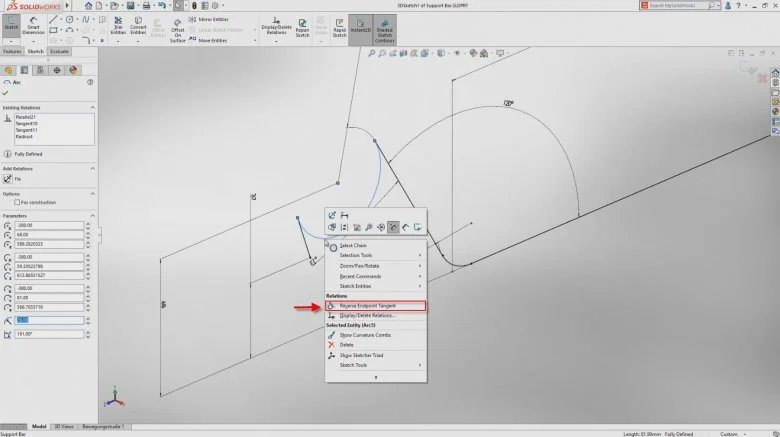Click the angle field showing 191.00°

click(x=49, y=334)
